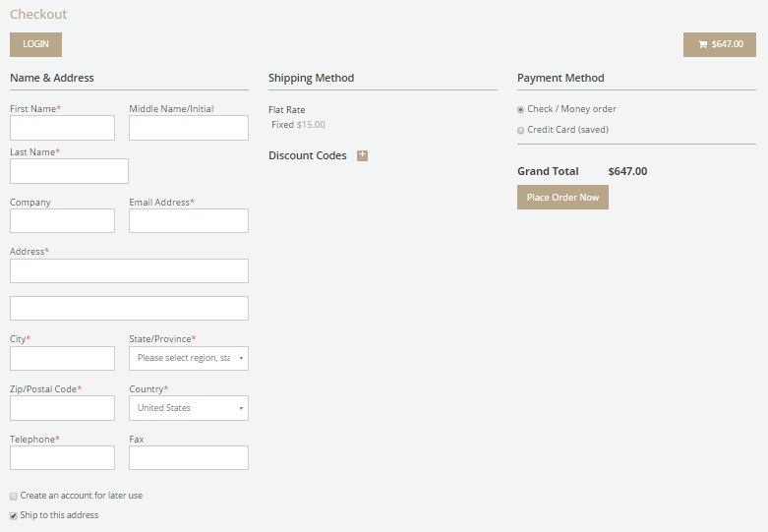Enable Create an account for later use

pyautogui.click(x=14, y=496)
